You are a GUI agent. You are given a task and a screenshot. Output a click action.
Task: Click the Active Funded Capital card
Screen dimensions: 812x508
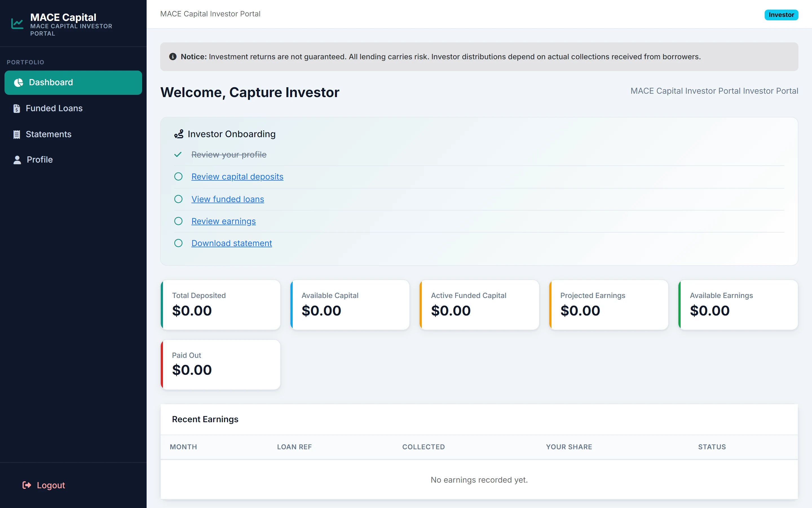tap(479, 305)
